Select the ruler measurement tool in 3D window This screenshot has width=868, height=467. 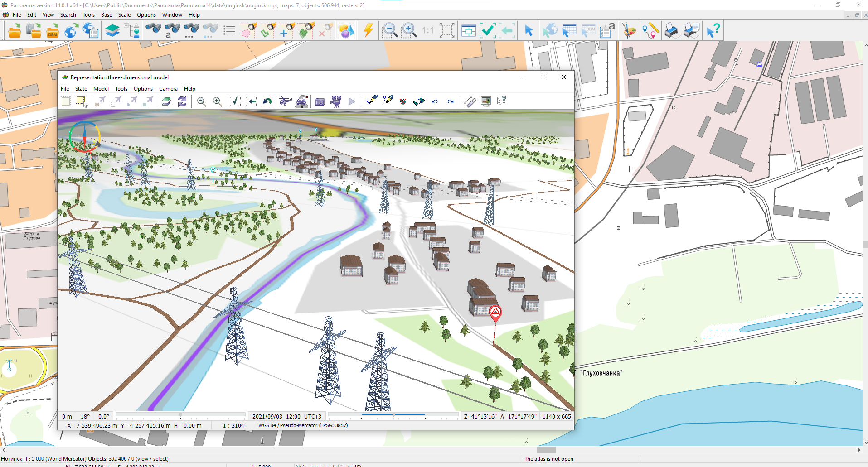pos(470,101)
